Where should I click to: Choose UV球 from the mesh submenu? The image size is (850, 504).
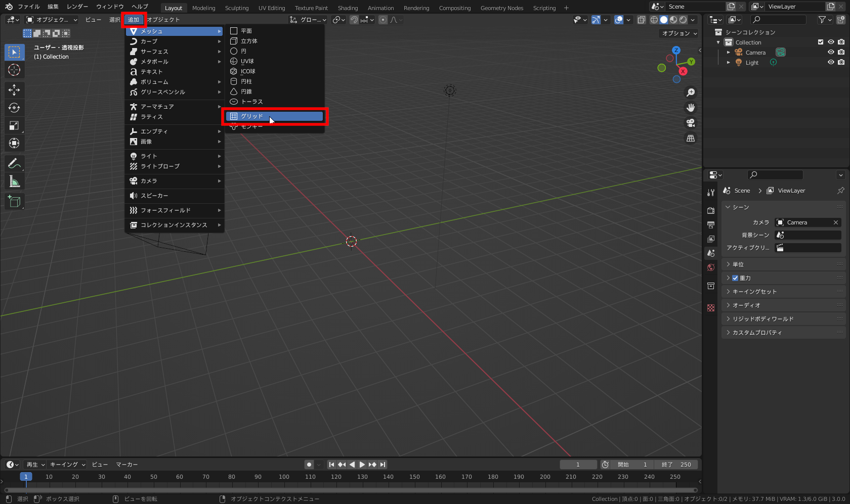(274, 61)
